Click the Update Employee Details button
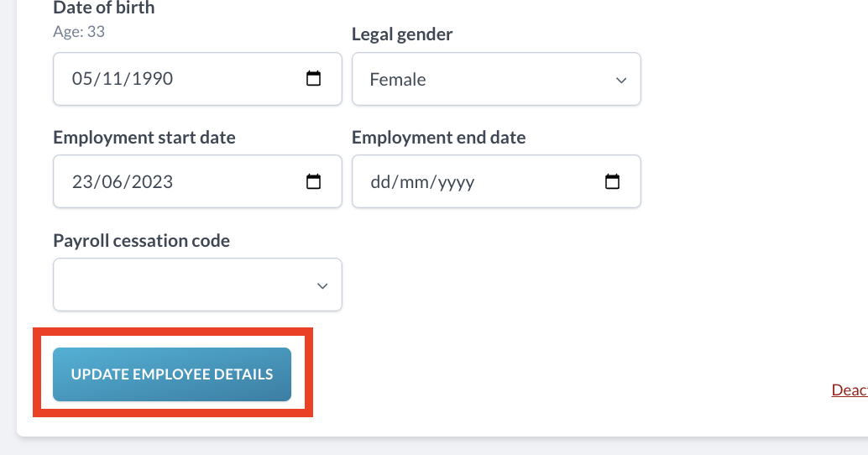This screenshot has height=455, width=868. [172, 374]
